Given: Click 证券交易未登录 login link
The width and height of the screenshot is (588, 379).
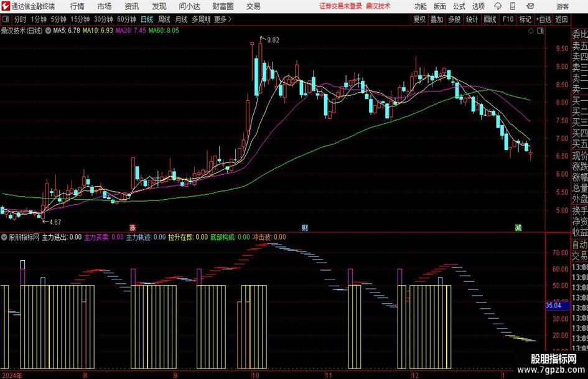Looking at the screenshot, I should (x=340, y=6).
